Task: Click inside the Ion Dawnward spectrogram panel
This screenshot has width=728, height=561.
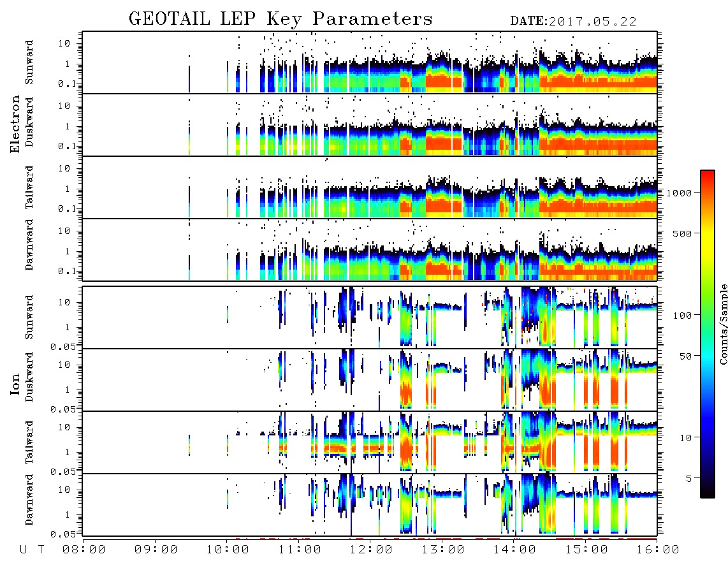Action: pos(370,504)
